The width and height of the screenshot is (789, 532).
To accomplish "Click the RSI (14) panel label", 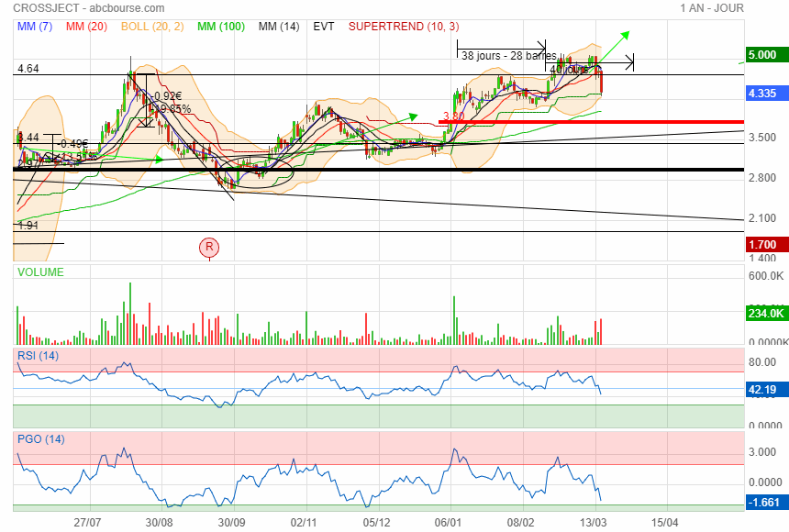I will (38, 356).
